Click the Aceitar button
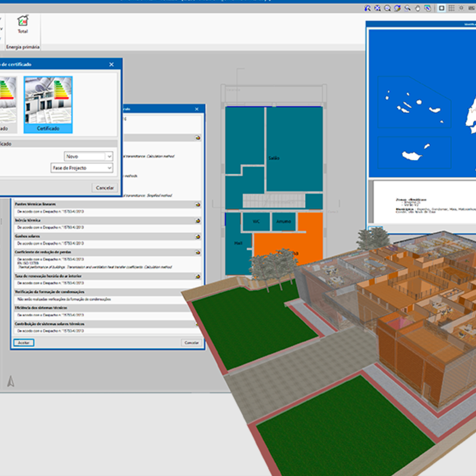 [x=23, y=342]
